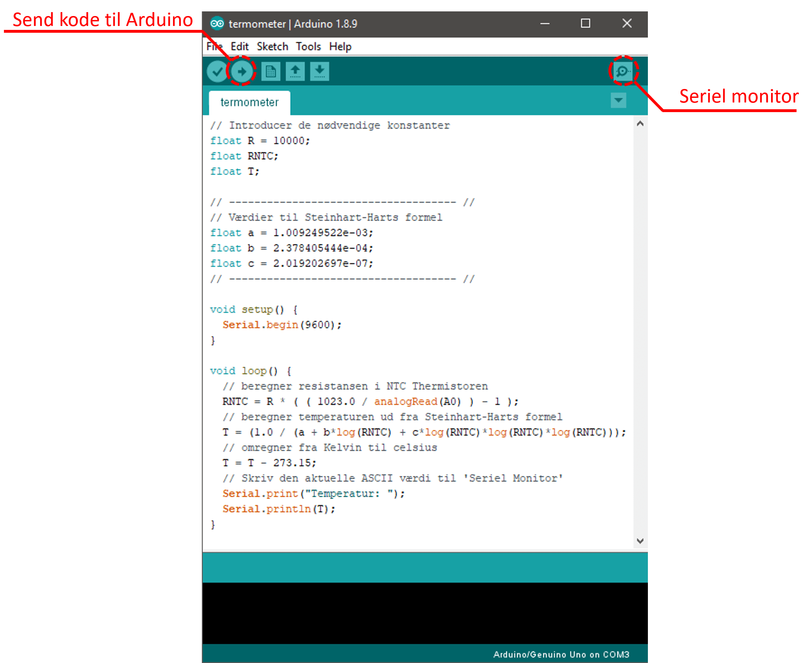The image size is (812, 663).
Task: Maximize the Arduino IDE window
Action: (x=585, y=24)
